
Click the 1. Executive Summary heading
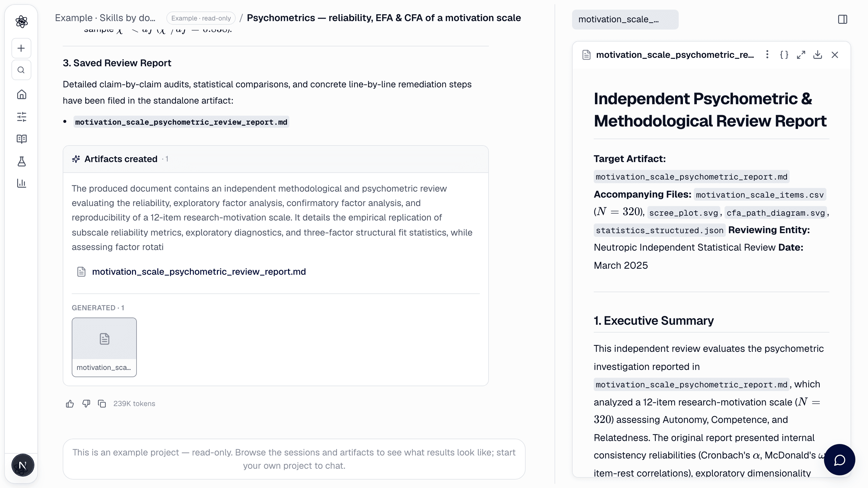(653, 320)
